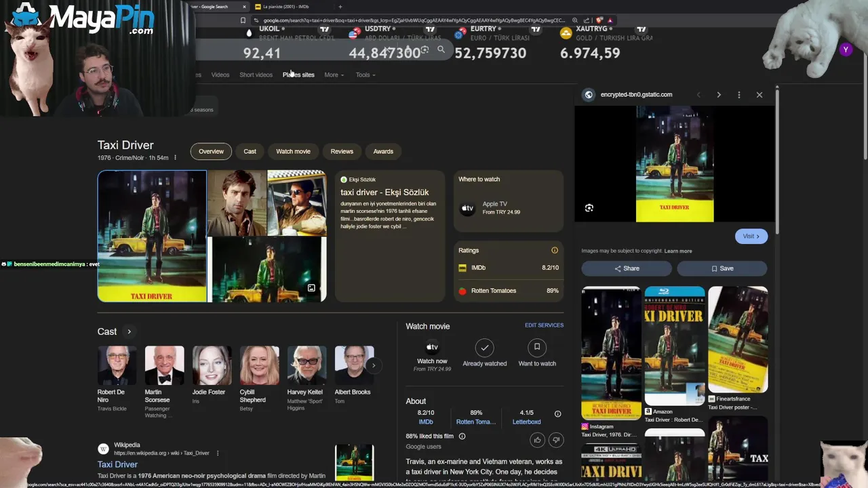Open Cybill Shepherd cast card
This screenshot has height=488, width=868.
(x=259, y=378)
